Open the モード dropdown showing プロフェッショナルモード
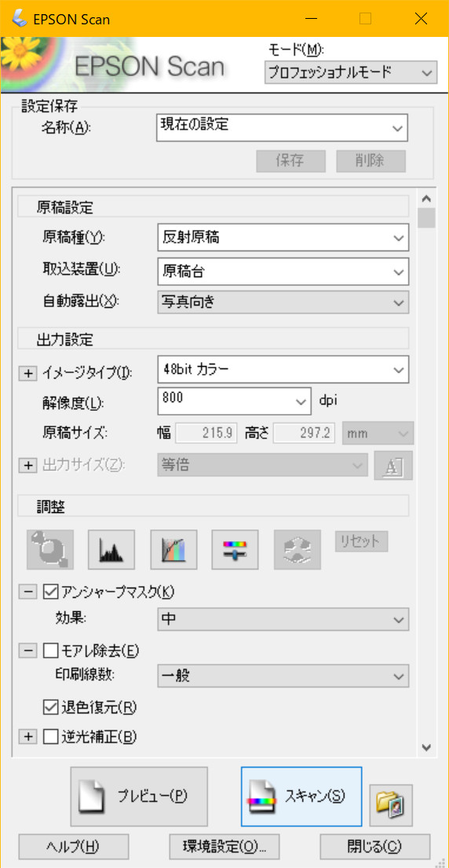The image size is (449, 868). pyautogui.click(x=351, y=72)
